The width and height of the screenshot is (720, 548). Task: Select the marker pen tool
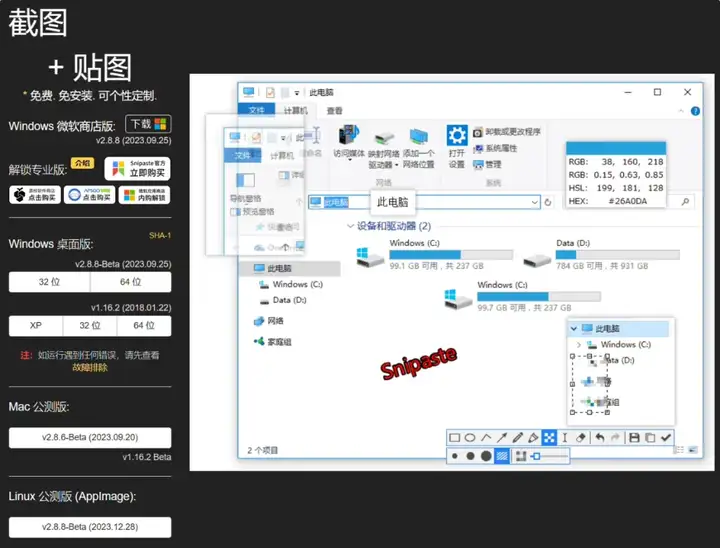(x=533, y=438)
